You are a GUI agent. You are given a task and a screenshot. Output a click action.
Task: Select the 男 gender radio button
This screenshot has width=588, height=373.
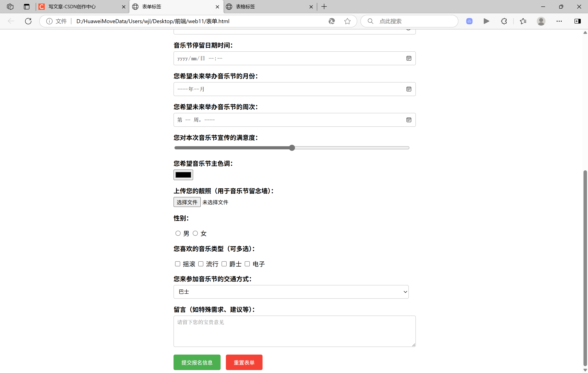(178, 233)
